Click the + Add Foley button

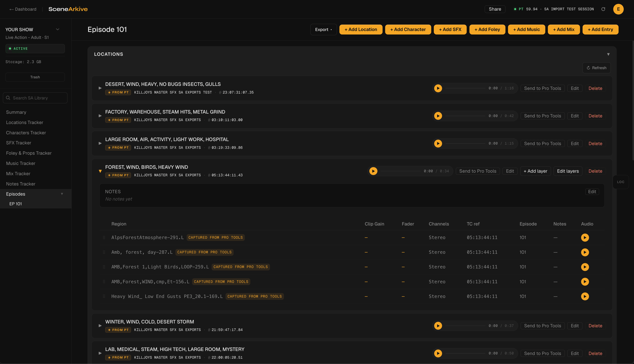(x=487, y=30)
